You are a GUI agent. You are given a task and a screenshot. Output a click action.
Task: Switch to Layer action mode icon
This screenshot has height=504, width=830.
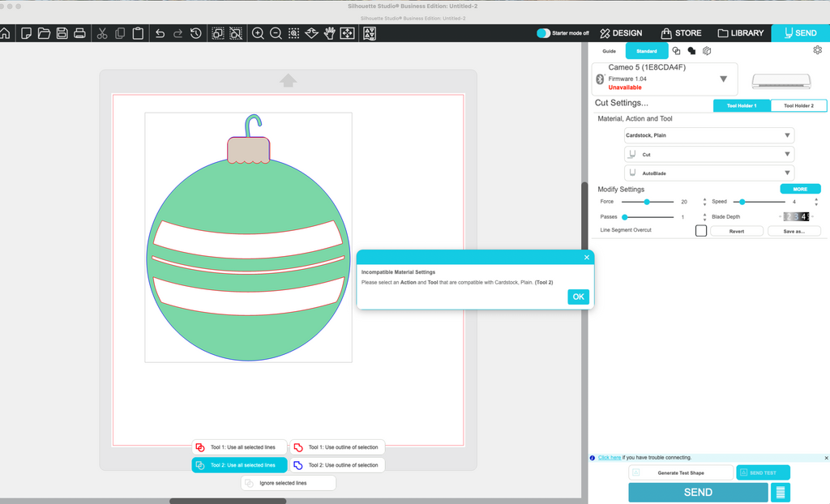click(707, 51)
